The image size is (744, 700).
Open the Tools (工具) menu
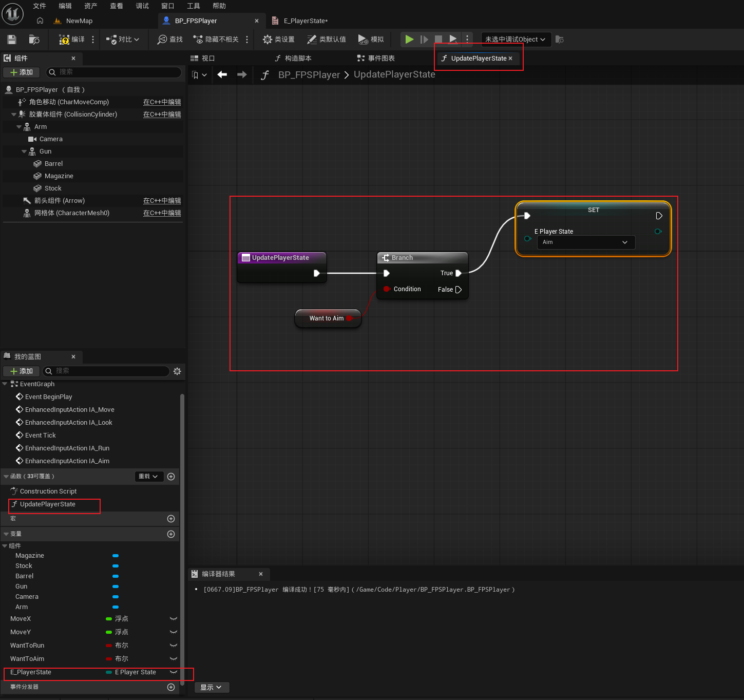(194, 6)
